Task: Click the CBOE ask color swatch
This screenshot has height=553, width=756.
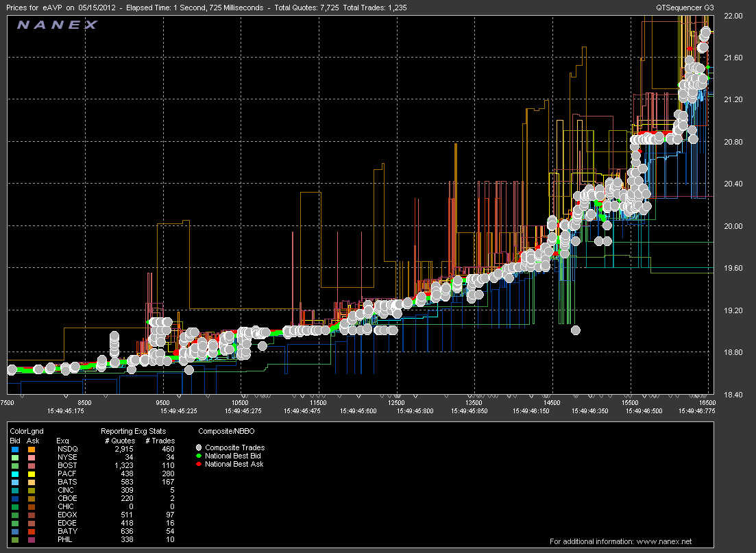Action: [32, 498]
